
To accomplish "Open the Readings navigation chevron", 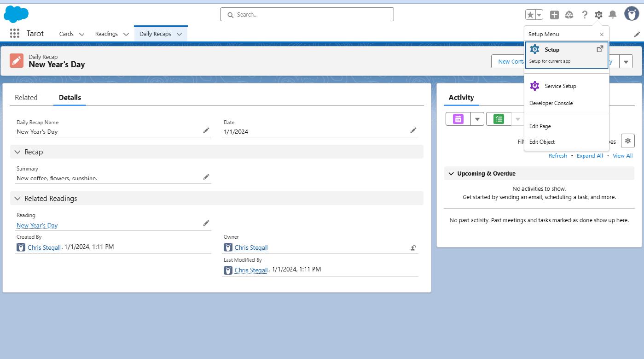I will click(126, 34).
